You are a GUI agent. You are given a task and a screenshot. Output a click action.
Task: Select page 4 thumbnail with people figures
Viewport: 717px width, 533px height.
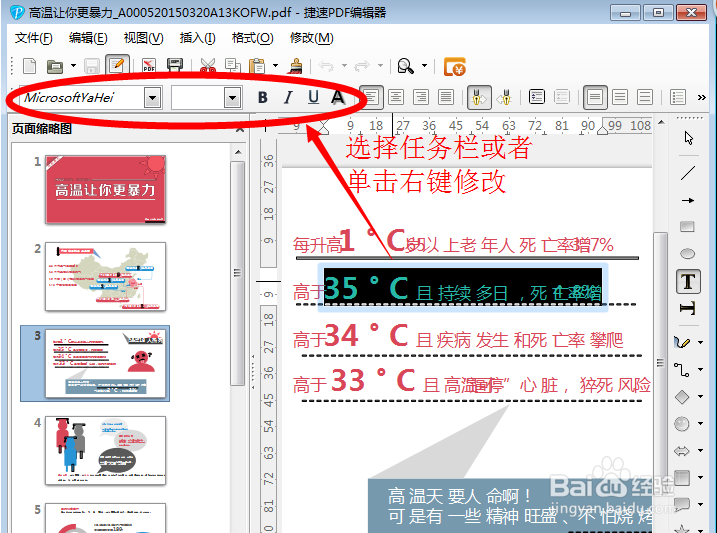(105, 450)
